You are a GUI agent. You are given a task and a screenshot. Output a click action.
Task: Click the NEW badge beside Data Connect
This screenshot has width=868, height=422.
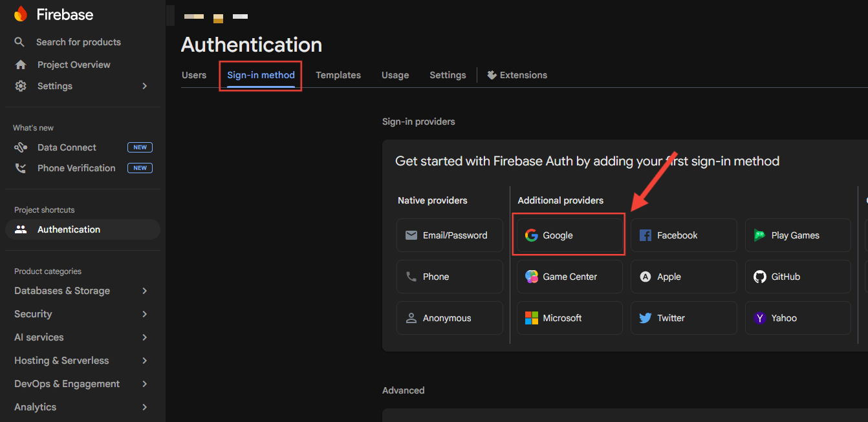(x=140, y=147)
